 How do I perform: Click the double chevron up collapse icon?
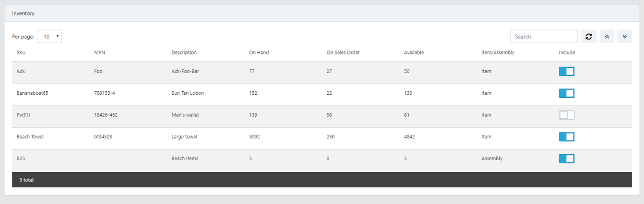tap(607, 36)
